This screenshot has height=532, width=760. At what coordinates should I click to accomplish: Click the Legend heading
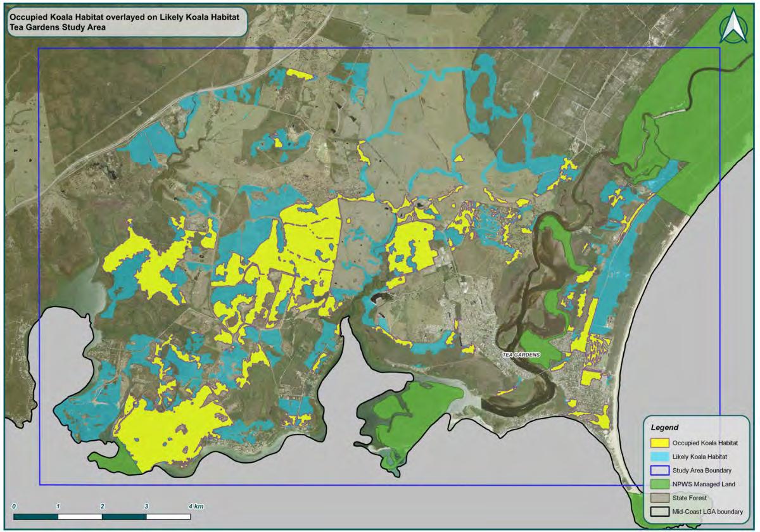[x=665, y=427]
